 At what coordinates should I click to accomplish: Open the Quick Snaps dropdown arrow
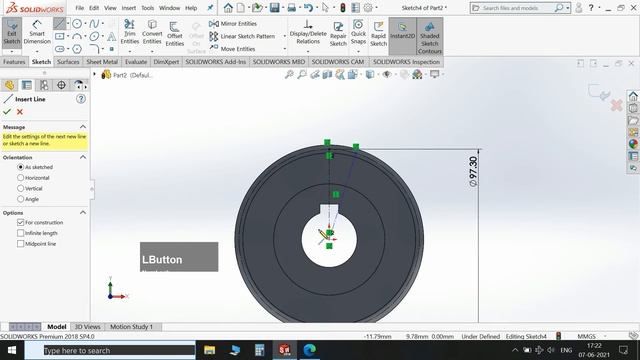click(358, 51)
